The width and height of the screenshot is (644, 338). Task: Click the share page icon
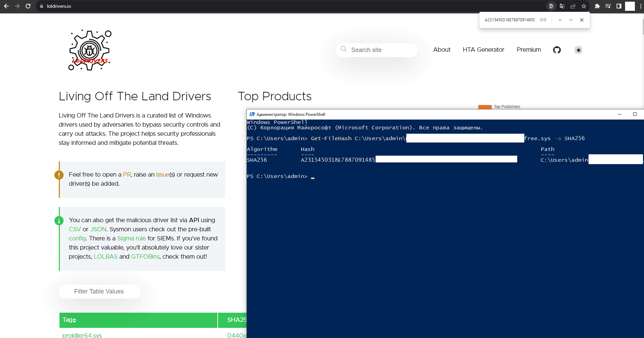(x=573, y=6)
